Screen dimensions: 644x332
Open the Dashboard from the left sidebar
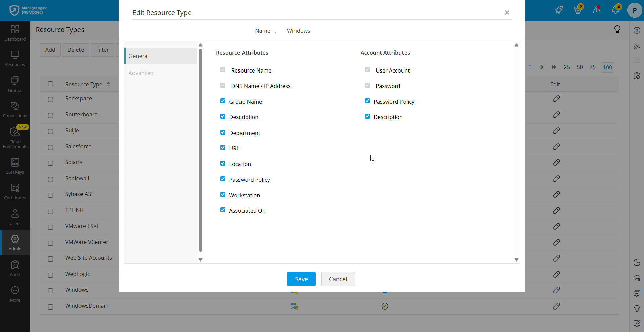tap(15, 32)
